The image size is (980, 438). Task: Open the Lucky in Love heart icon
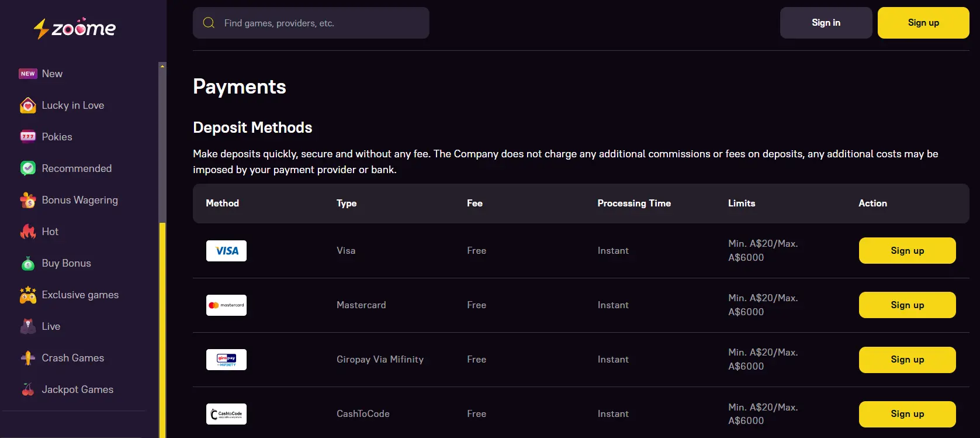(x=27, y=105)
